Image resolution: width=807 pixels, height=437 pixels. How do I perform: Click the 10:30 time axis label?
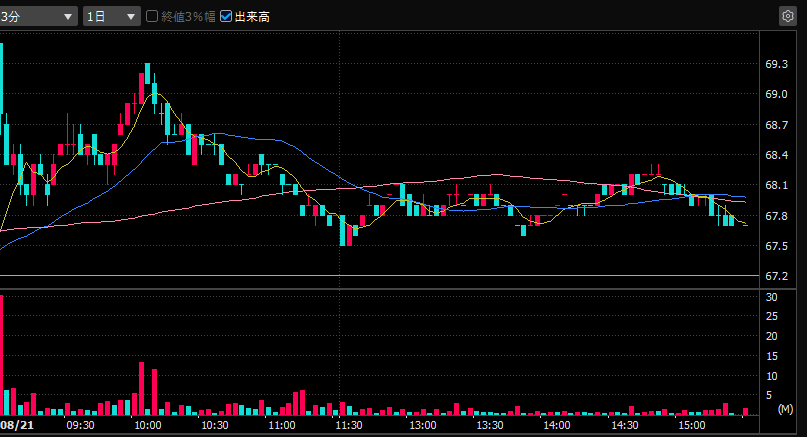click(x=215, y=425)
